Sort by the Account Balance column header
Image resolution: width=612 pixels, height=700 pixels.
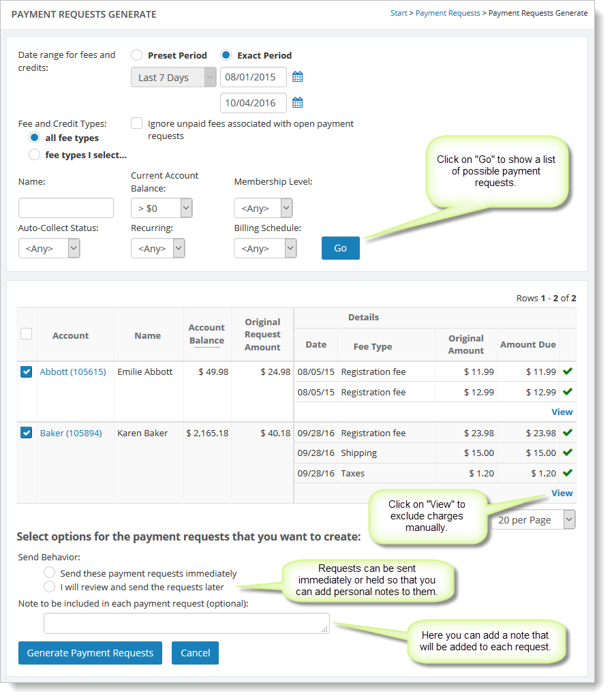click(206, 334)
